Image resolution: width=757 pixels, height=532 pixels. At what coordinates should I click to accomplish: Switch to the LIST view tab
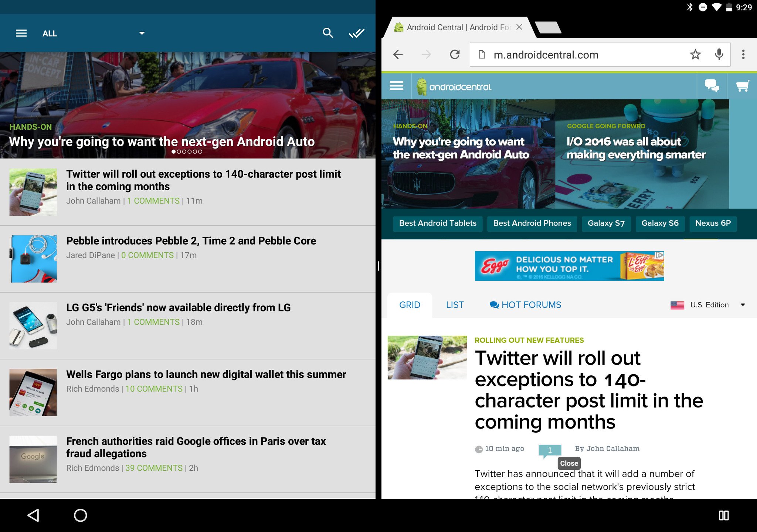click(455, 305)
